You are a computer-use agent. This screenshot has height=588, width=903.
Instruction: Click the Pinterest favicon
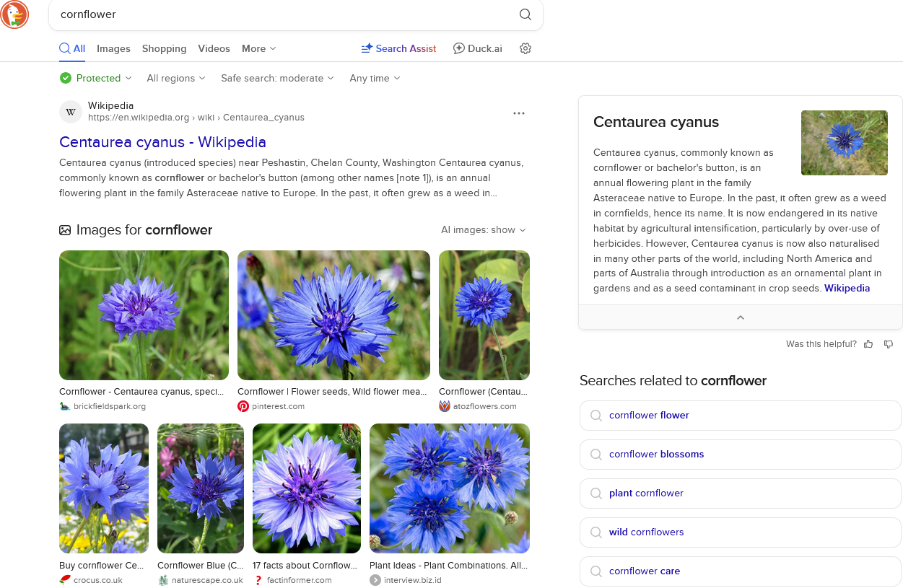click(243, 406)
